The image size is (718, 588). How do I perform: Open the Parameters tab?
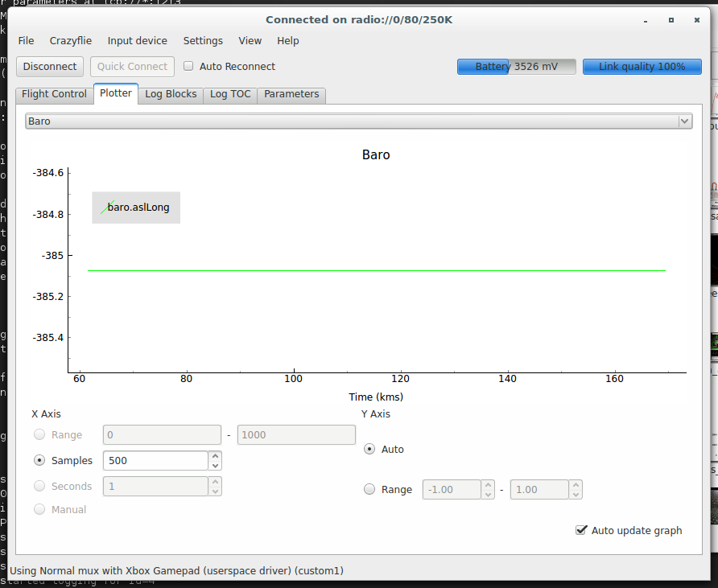point(291,94)
